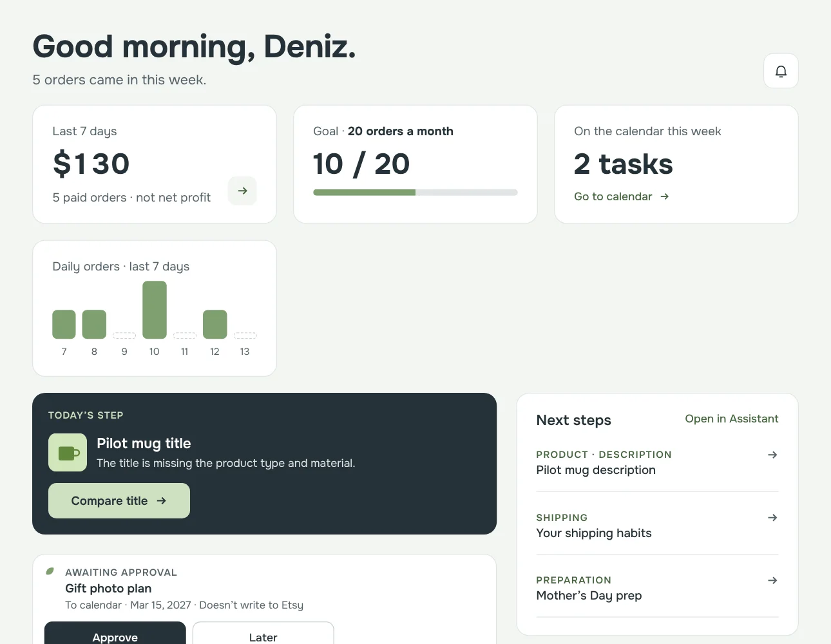This screenshot has width=831, height=644.
Task: Click 'To calendar · Mar 15, 2027' text
Action: coord(128,605)
